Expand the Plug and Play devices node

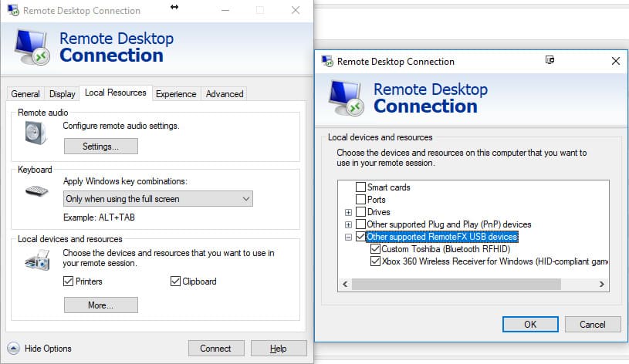[348, 224]
